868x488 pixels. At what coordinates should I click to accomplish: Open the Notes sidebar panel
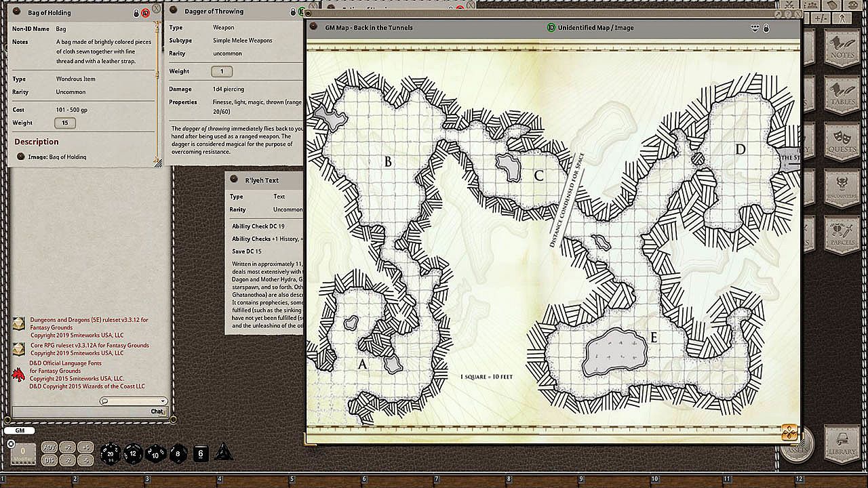click(x=842, y=48)
